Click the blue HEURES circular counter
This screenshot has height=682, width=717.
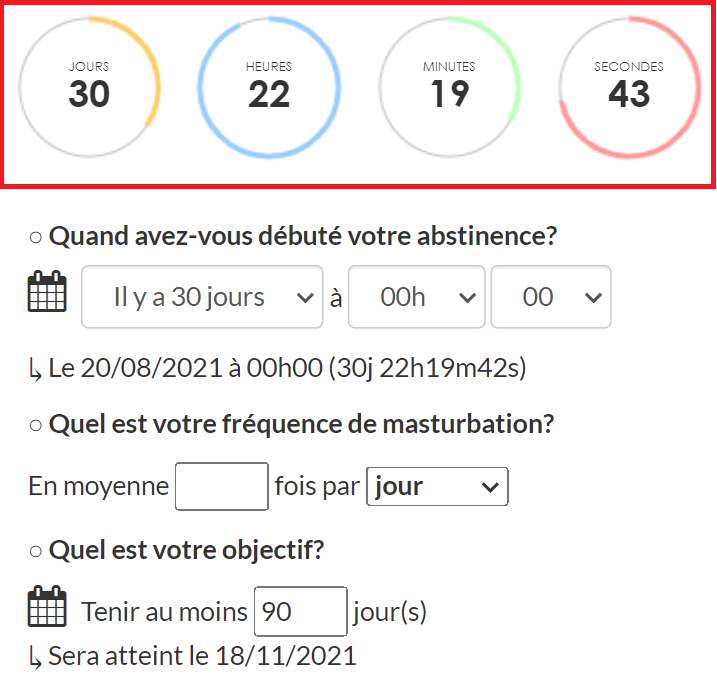(269, 87)
